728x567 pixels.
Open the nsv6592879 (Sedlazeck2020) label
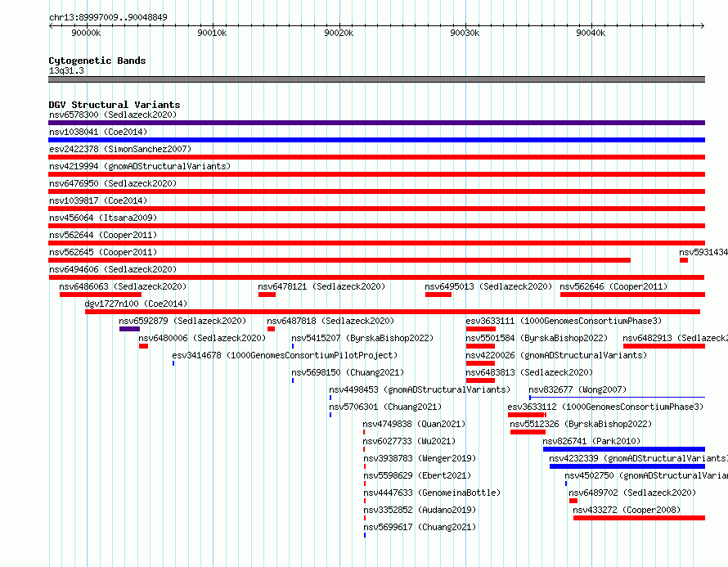tap(182, 321)
